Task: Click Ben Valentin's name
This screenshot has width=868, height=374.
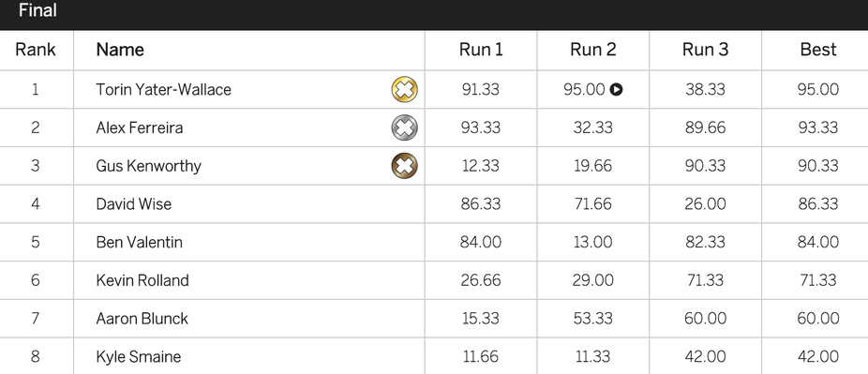Action: point(140,243)
